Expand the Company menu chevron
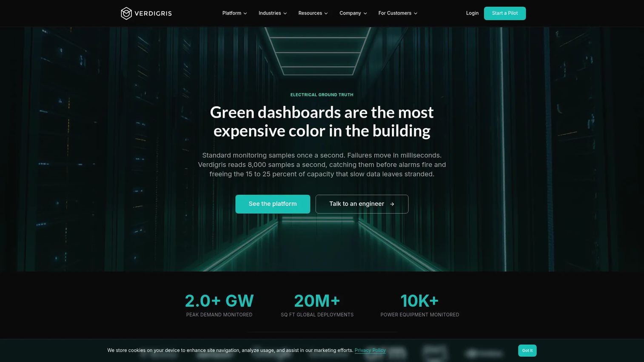 click(365, 14)
